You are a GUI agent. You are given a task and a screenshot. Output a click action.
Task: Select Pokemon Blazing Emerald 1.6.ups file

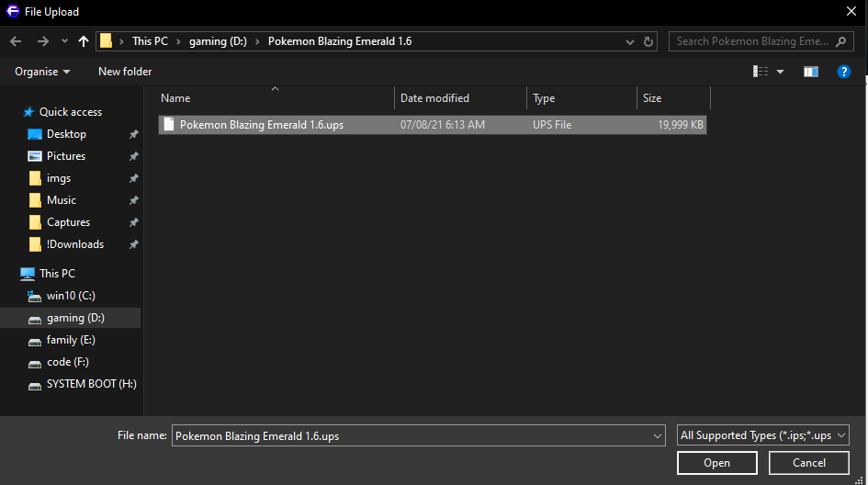coord(262,125)
